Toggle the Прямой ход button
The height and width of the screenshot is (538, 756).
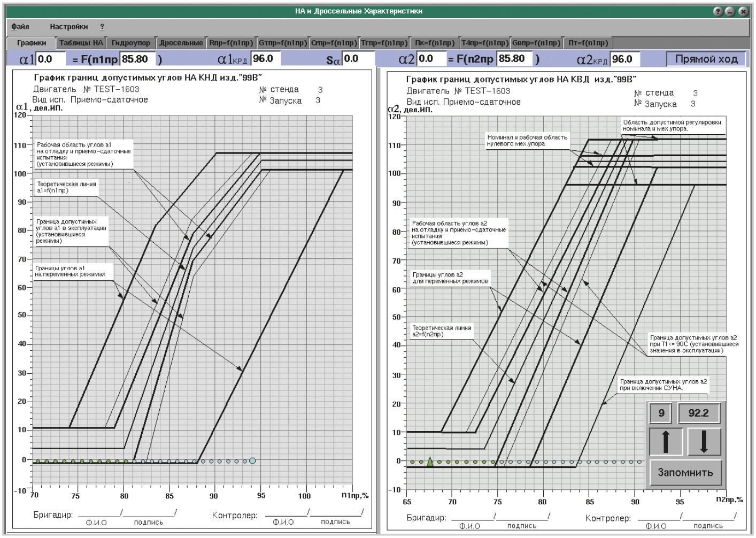click(x=706, y=59)
